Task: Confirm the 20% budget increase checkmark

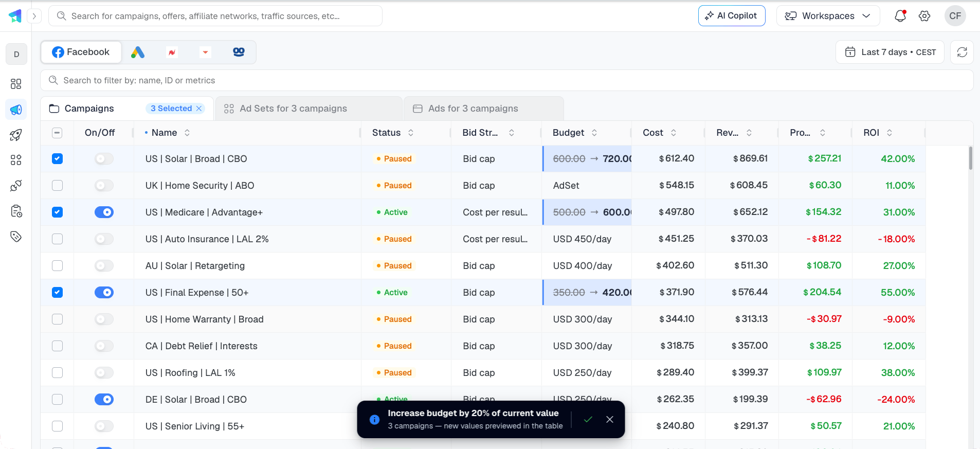Action: pyautogui.click(x=588, y=419)
